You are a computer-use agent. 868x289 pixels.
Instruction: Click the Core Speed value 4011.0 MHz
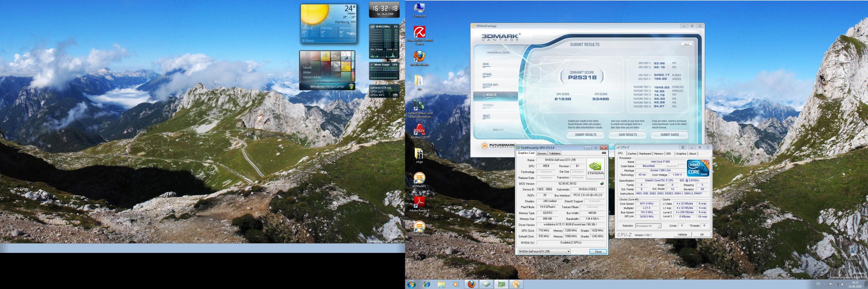(x=647, y=204)
